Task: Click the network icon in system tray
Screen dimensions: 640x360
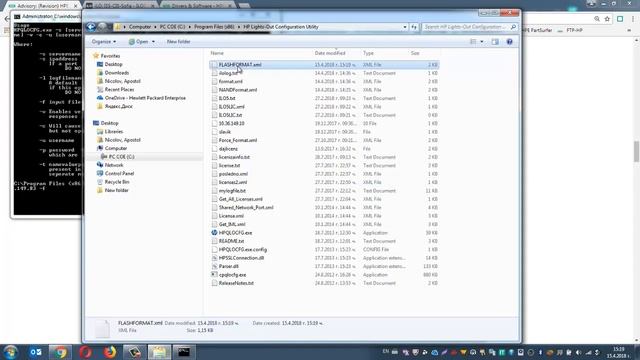Action: [x=588, y=352]
